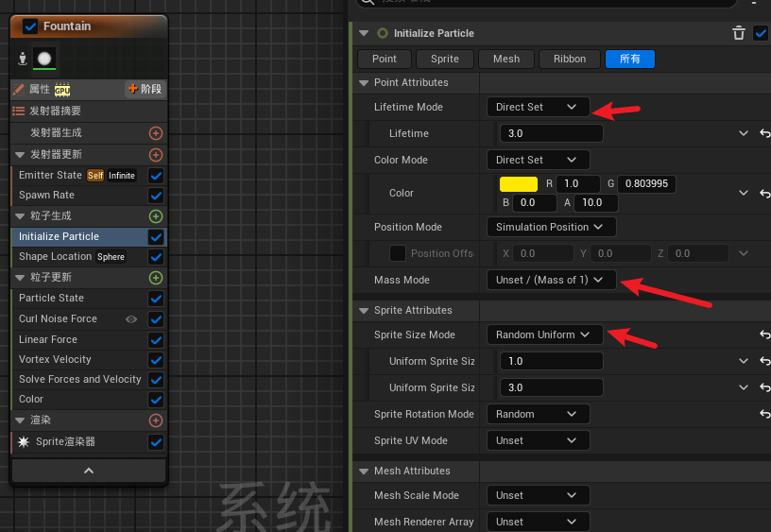Open the Lifetime Mode dropdown
This screenshot has width=771, height=532.
pos(538,107)
